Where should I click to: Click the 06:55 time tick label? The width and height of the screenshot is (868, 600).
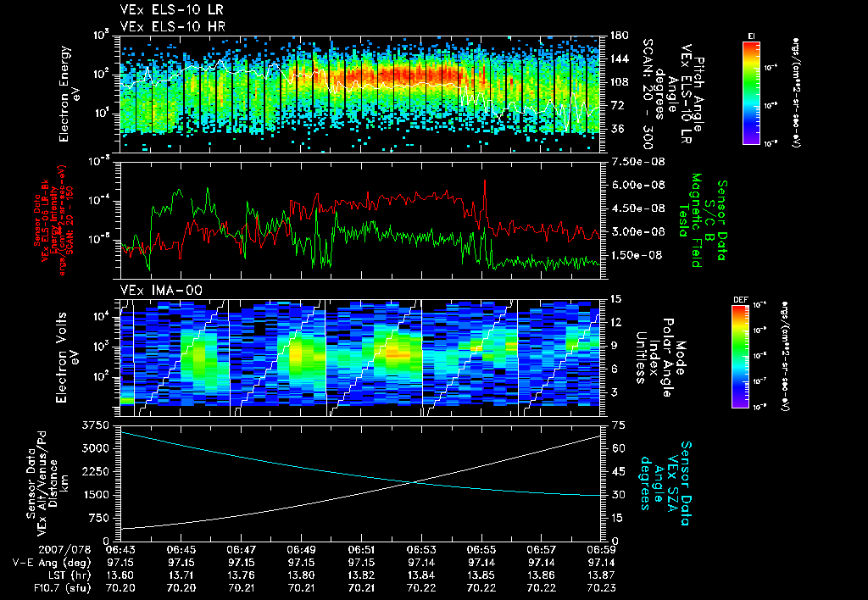481,550
